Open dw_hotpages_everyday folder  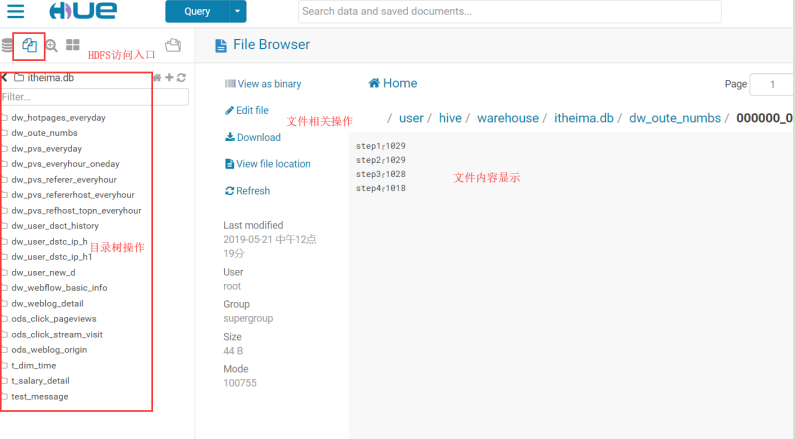58,118
